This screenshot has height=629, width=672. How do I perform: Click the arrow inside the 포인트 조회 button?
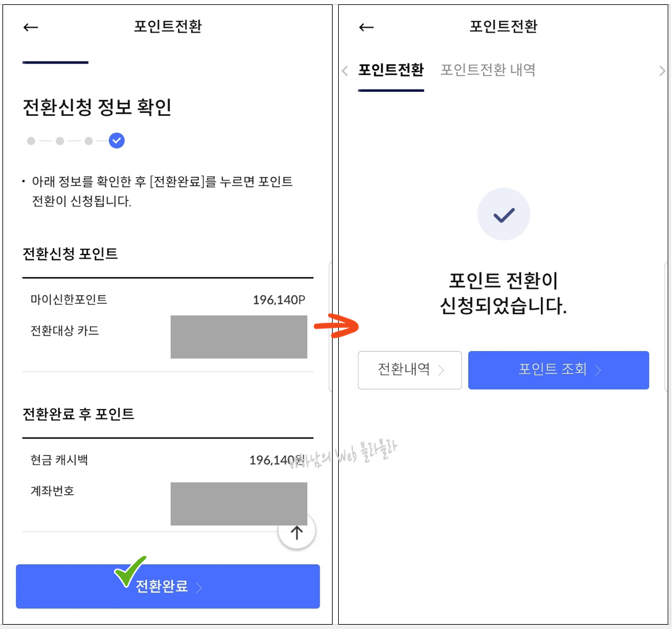click(x=597, y=370)
